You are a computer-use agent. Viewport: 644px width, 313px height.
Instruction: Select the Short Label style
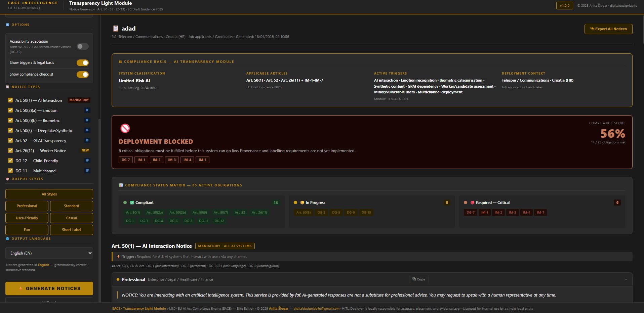pos(71,230)
